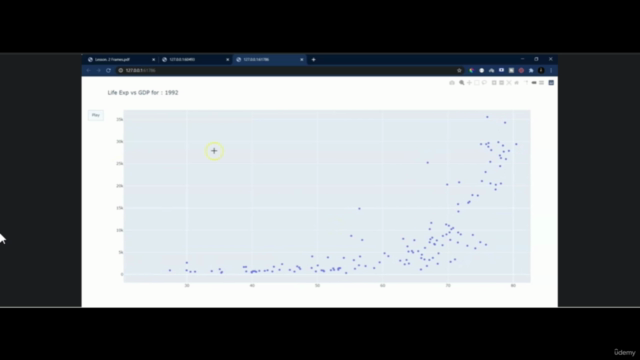The height and width of the screenshot is (360, 640).
Task: Click the x-axis label 50
Action: pos(318,286)
